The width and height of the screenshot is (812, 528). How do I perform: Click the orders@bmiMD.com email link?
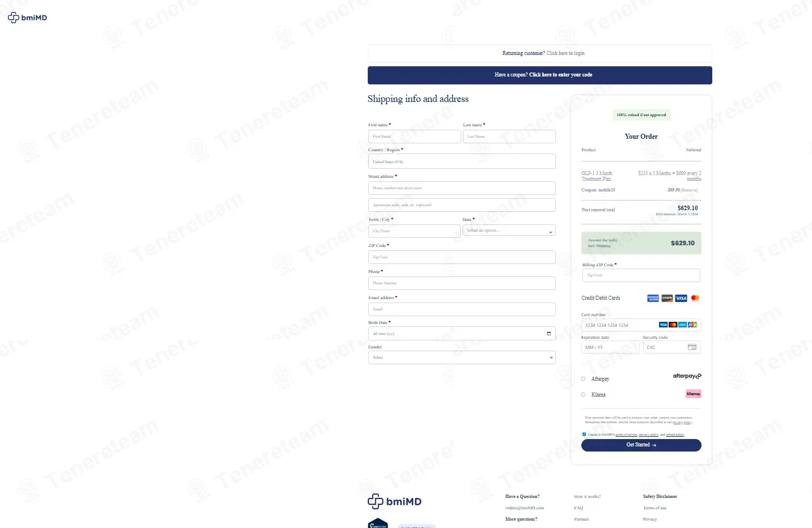(x=525, y=508)
